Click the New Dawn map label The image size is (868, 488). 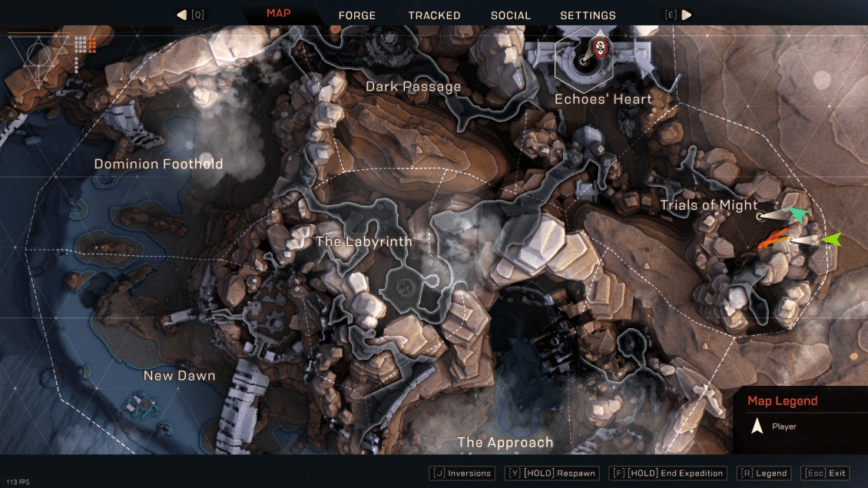(x=179, y=376)
